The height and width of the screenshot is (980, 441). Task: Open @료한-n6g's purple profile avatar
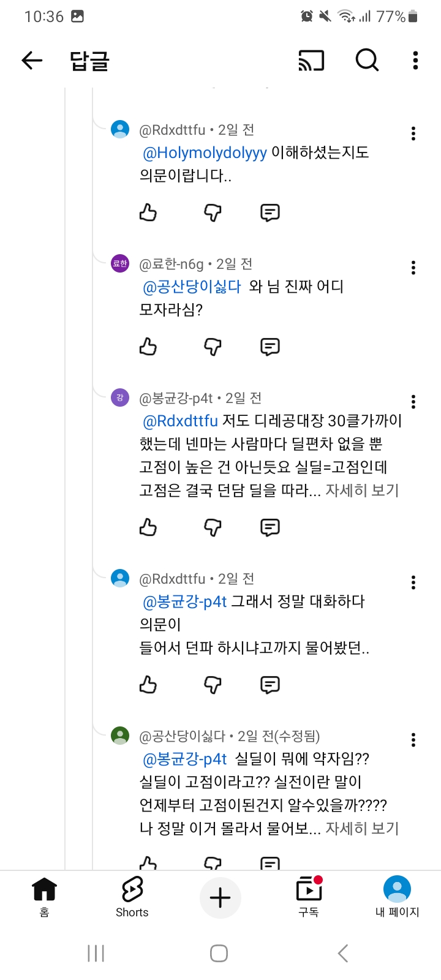pos(120,263)
